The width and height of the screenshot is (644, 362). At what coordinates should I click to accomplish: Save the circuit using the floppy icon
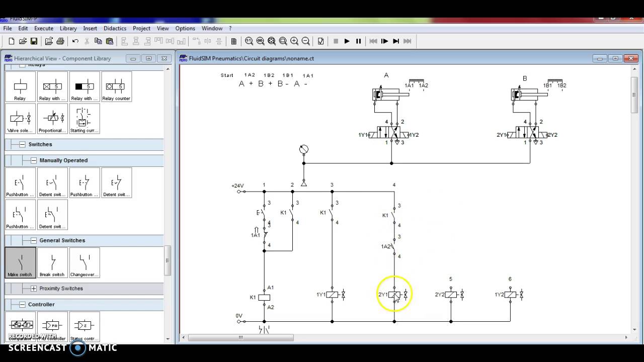point(34,41)
